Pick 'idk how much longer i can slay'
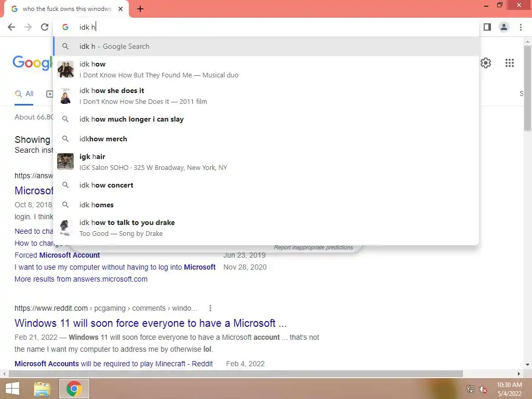This screenshot has width=532, height=399. [266, 119]
